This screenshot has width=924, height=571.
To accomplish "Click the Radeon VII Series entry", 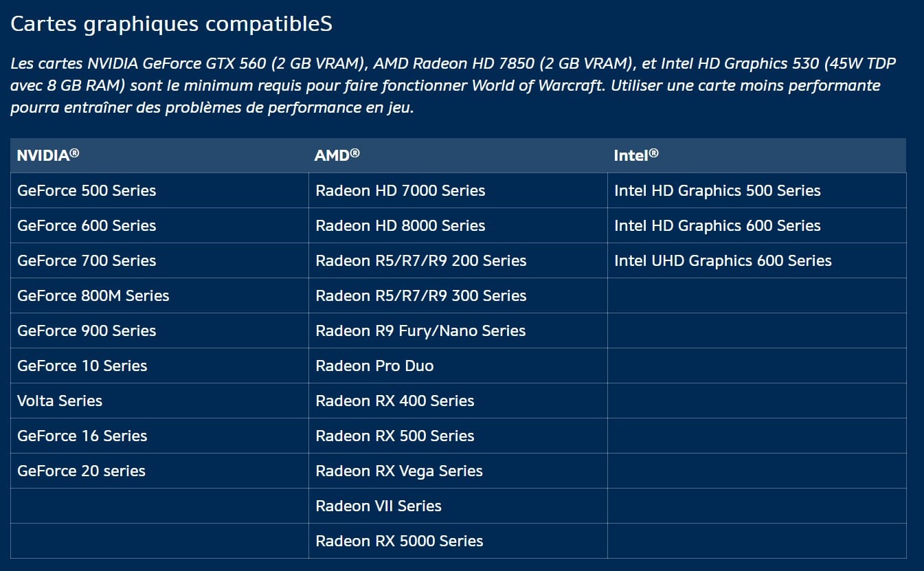I will click(x=378, y=506).
